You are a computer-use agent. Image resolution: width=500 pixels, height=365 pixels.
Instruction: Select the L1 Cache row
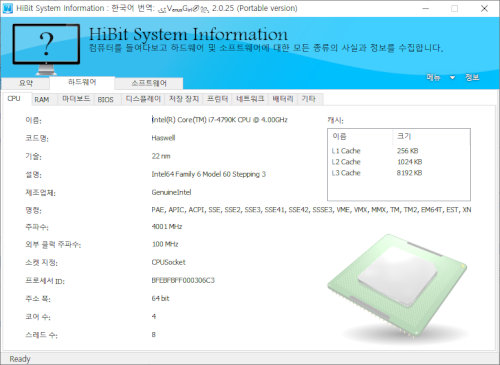399,151
